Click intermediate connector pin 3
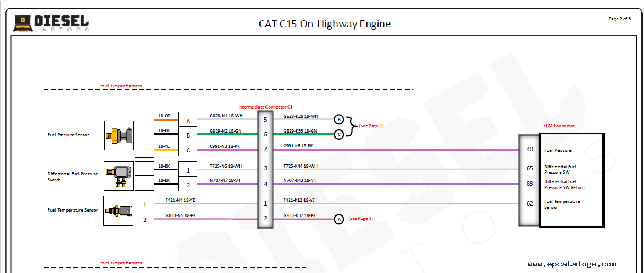 point(265,168)
